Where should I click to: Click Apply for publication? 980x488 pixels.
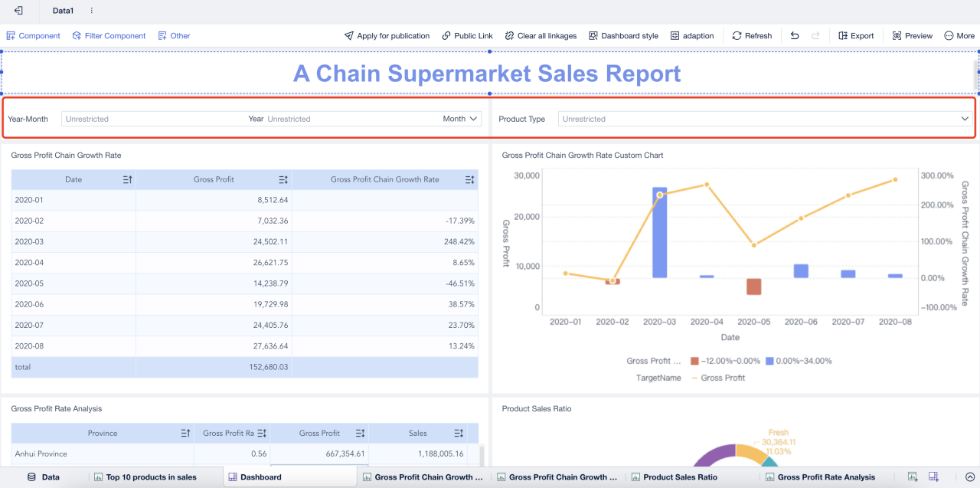(387, 36)
